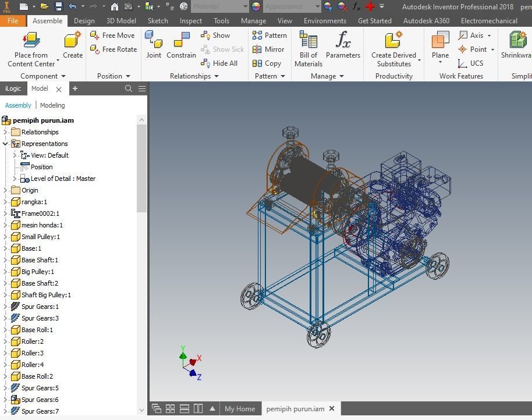The width and height of the screenshot is (532, 420).
Task: Expand the Relationships folder node
Action: click(x=5, y=132)
